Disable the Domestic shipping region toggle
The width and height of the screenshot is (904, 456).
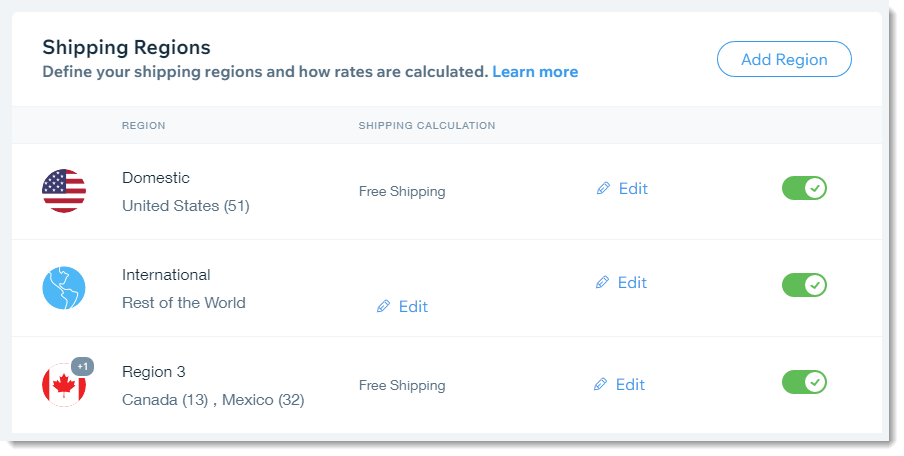(x=804, y=188)
